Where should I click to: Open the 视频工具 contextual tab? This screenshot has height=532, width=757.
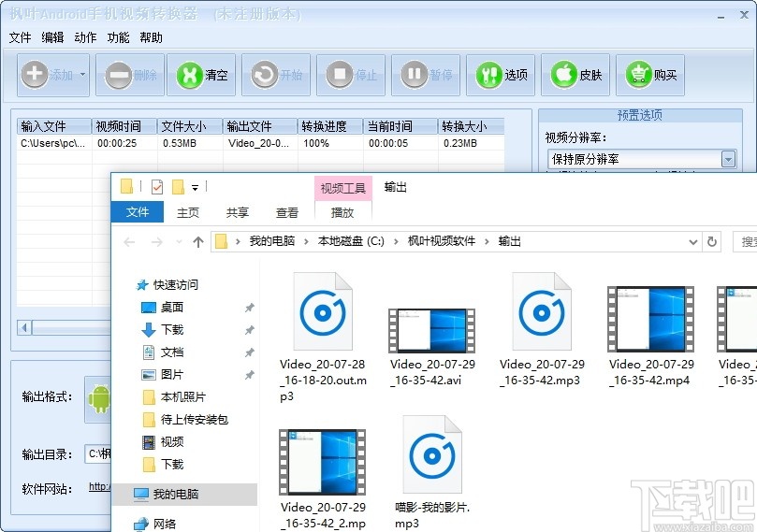tap(343, 188)
